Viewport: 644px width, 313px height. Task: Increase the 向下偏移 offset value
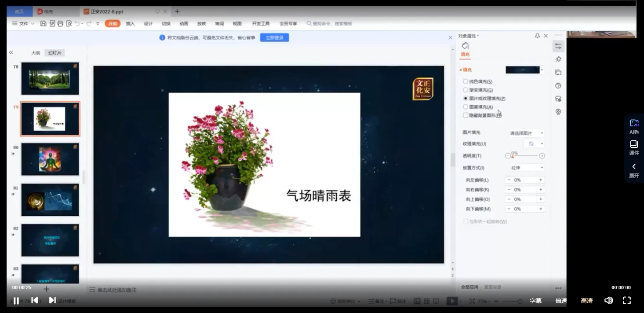[x=541, y=209]
